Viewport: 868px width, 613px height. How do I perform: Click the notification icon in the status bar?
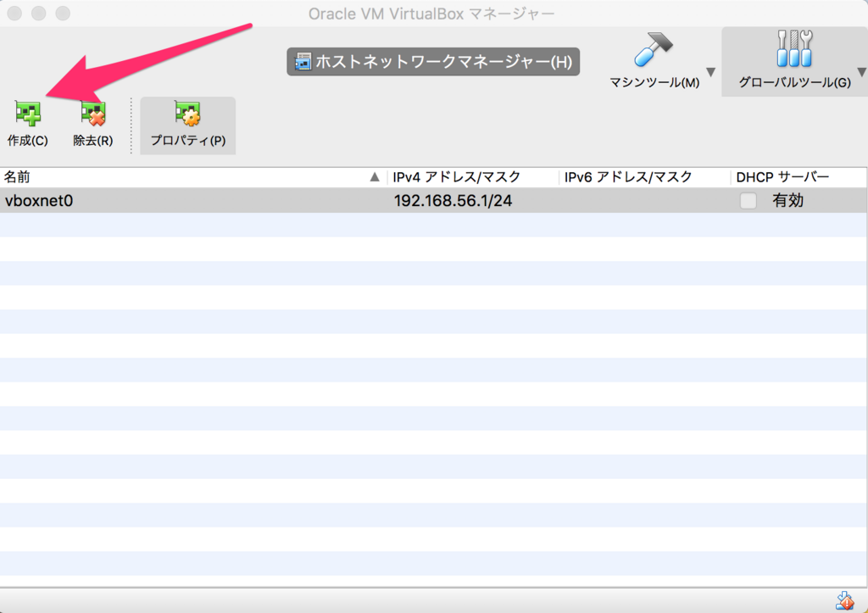pyautogui.click(x=845, y=600)
